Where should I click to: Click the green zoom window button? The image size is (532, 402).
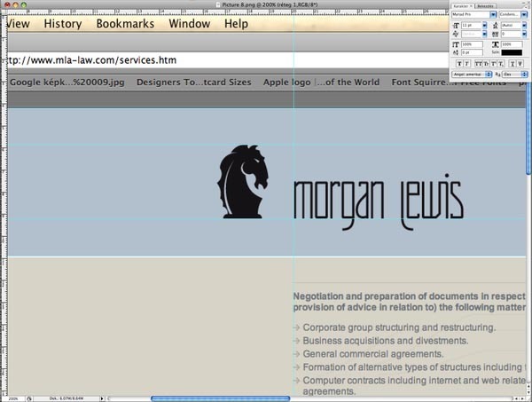(x=24, y=4)
